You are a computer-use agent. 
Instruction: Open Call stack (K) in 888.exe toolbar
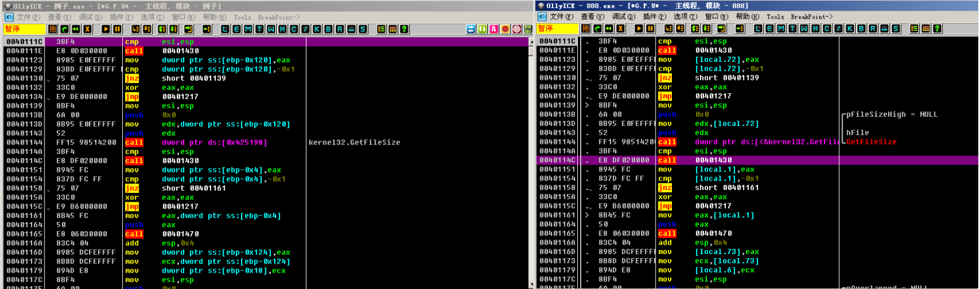click(850, 29)
